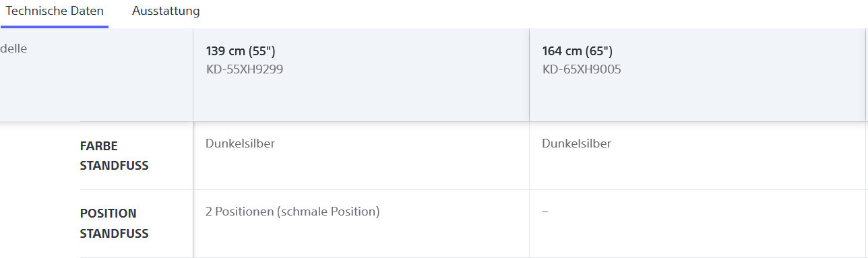Click Dunkelsilber in the 65" model column

pos(576,143)
